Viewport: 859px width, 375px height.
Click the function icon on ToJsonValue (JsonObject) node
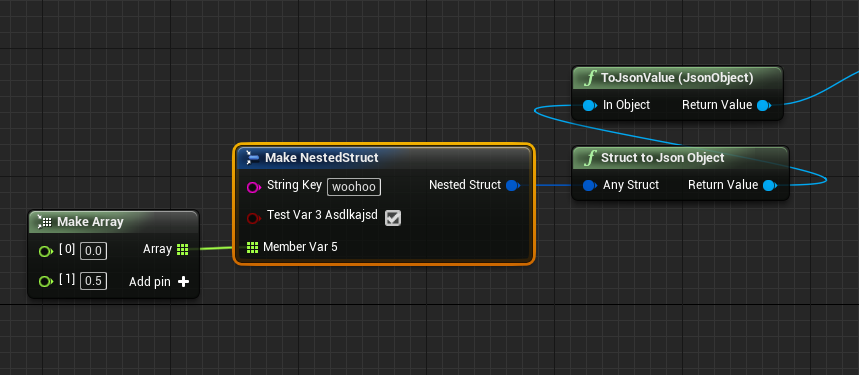(590, 78)
